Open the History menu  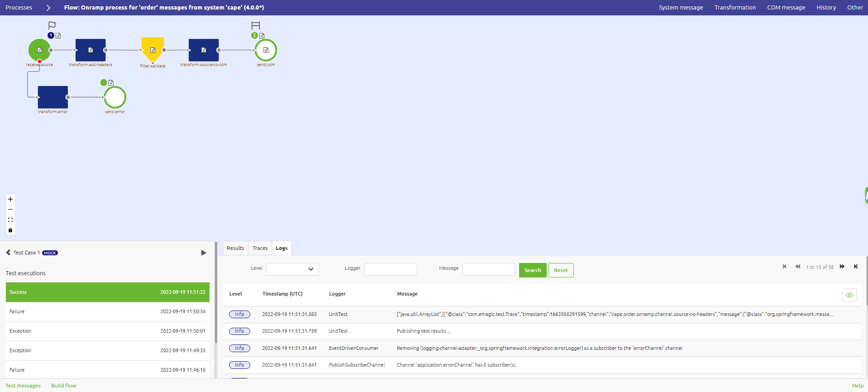[x=826, y=8]
